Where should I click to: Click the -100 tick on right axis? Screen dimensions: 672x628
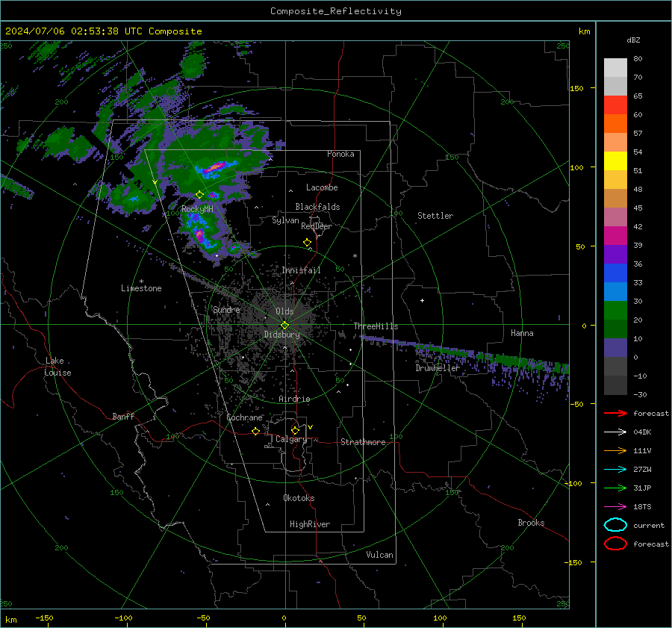click(573, 483)
